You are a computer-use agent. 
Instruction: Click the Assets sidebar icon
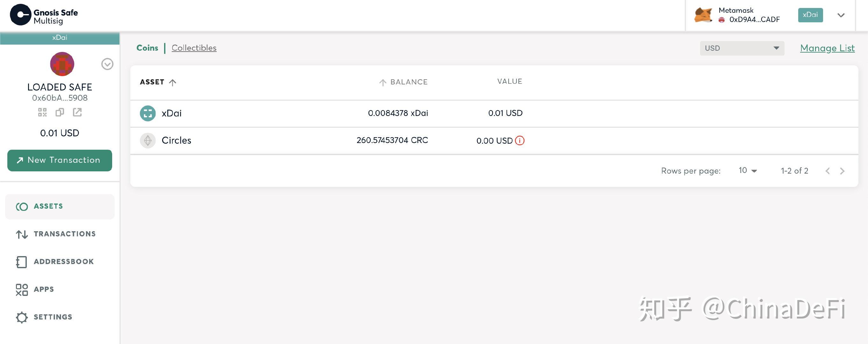point(21,206)
